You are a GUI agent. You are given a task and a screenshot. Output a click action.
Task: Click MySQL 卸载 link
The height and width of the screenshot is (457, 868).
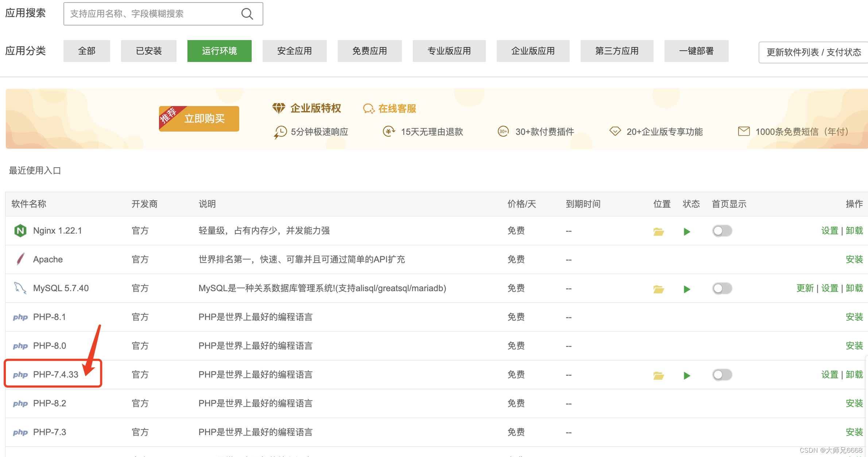855,288
